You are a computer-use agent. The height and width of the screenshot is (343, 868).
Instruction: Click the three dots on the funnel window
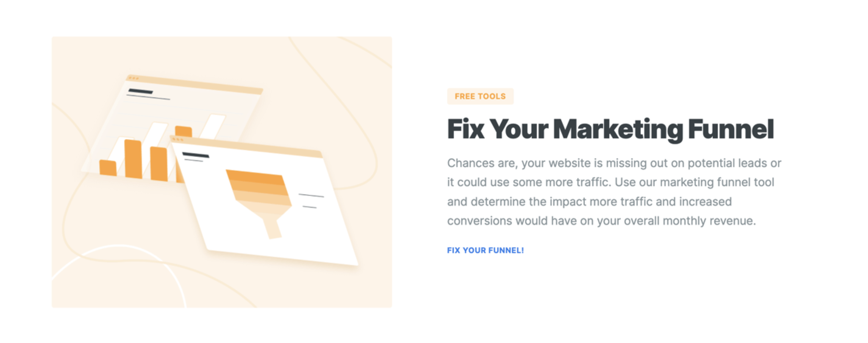[178, 139]
